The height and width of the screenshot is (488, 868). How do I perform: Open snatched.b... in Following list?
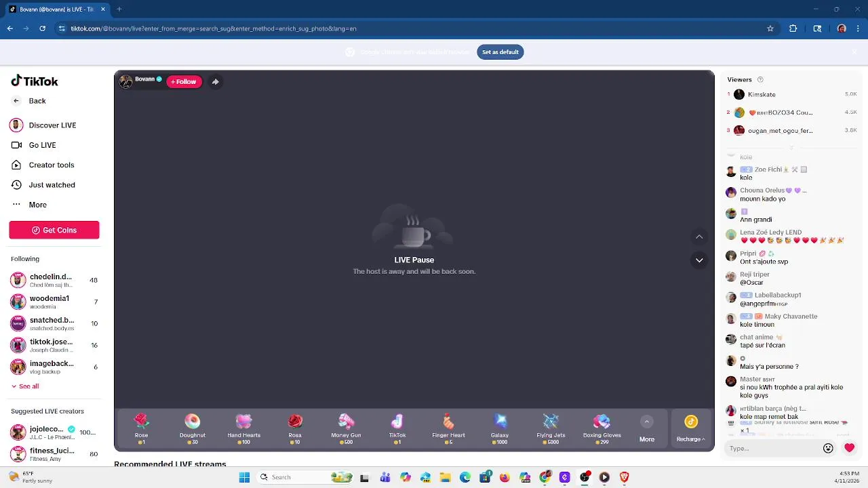[x=54, y=323]
